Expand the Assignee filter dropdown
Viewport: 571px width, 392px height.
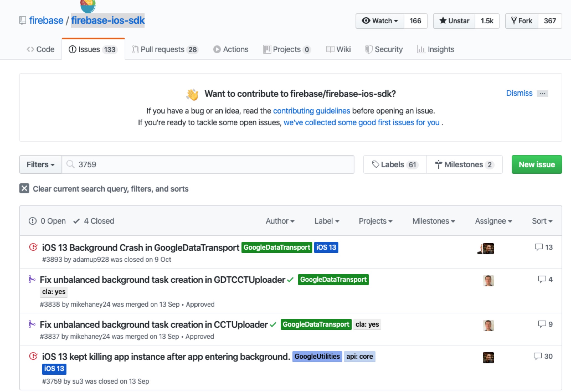(x=493, y=221)
